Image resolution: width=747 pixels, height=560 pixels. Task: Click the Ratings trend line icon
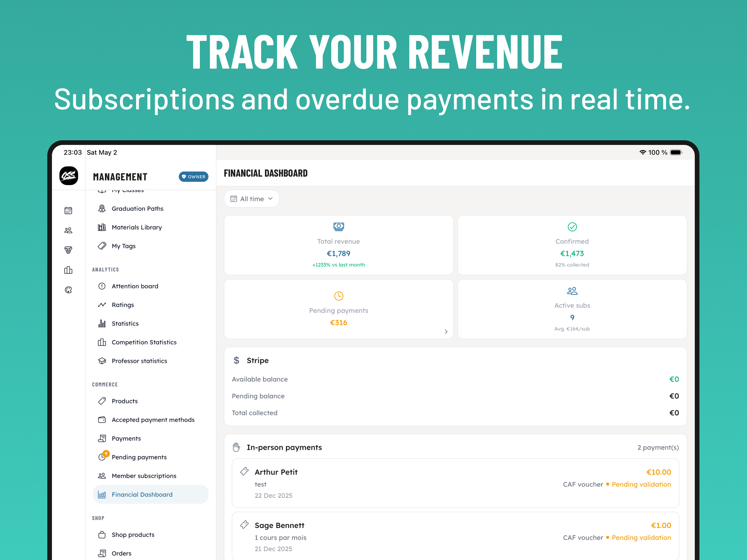click(x=102, y=305)
